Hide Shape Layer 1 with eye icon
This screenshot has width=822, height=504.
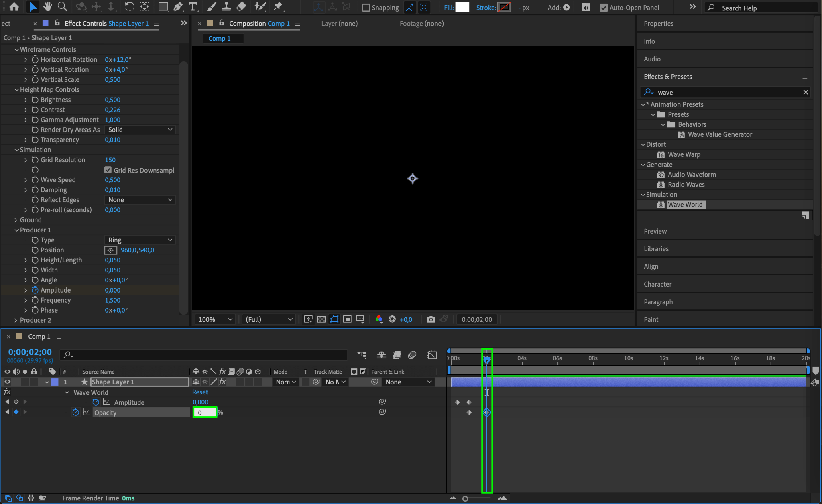click(x=7, y=382)
